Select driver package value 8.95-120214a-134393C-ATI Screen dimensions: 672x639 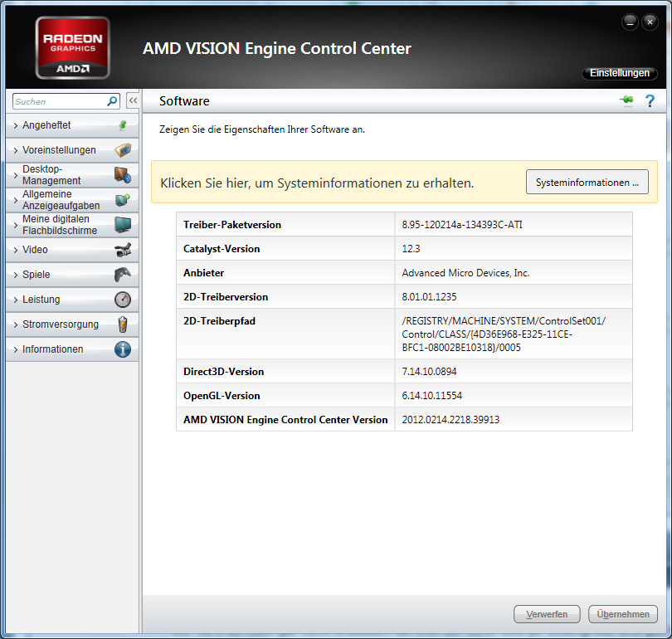(x=462, y=225)
